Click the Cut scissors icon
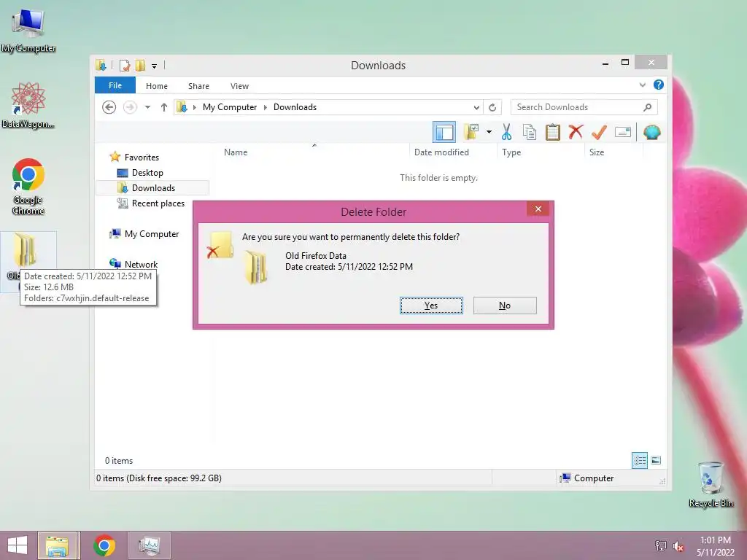The width and height of the screenshot is (747, 560). (506, 132)
